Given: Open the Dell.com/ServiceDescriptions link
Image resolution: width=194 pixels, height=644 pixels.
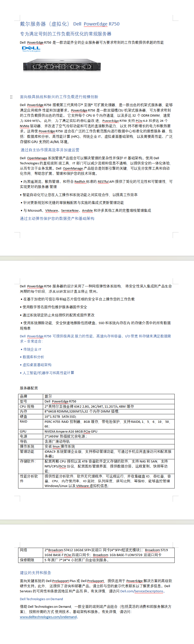Looking at the screenshot, I should coord(142,591).
